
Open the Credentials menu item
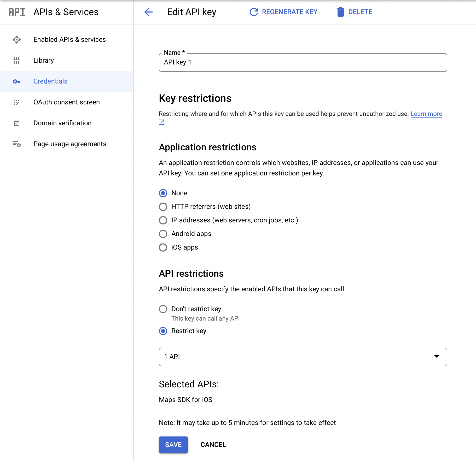[x=67, y=81]
